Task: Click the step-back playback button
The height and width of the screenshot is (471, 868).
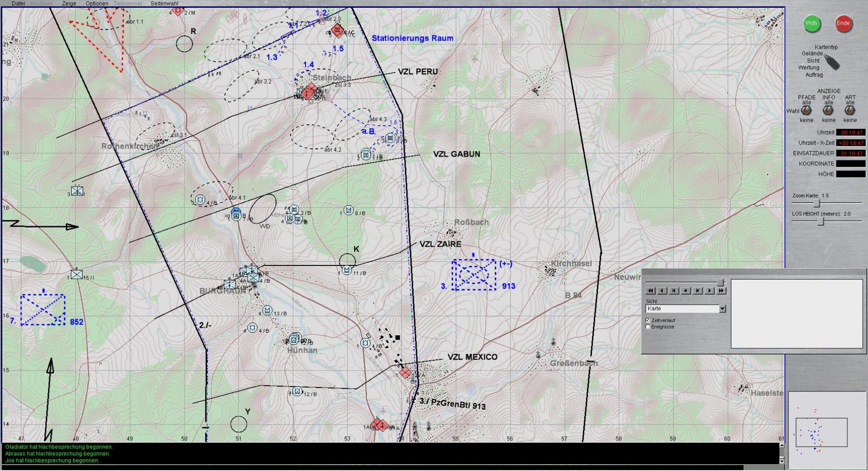Action: click(x=662, y=291)
